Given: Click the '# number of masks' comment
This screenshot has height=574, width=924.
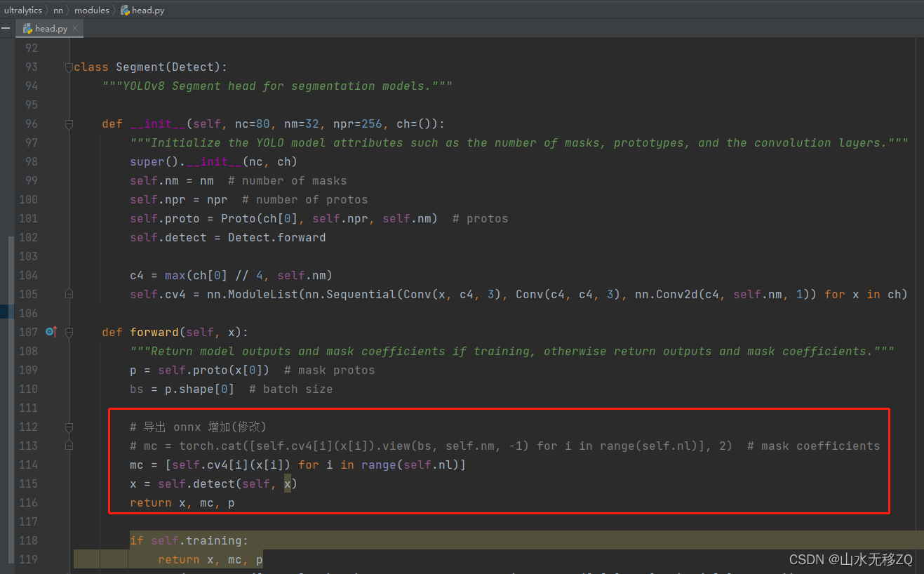Looking at the screenshot, I should tap(288, 181).
